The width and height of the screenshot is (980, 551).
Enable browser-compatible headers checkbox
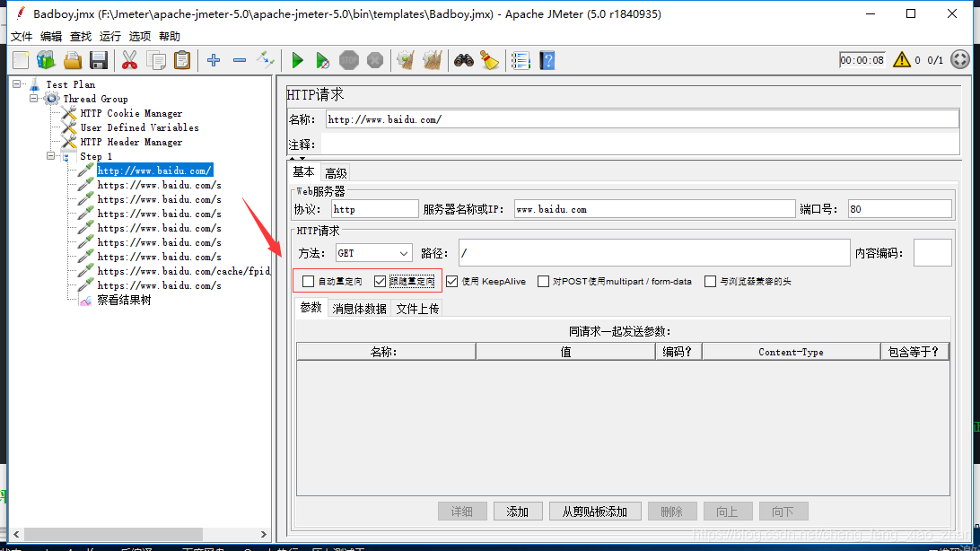point(710,282)
